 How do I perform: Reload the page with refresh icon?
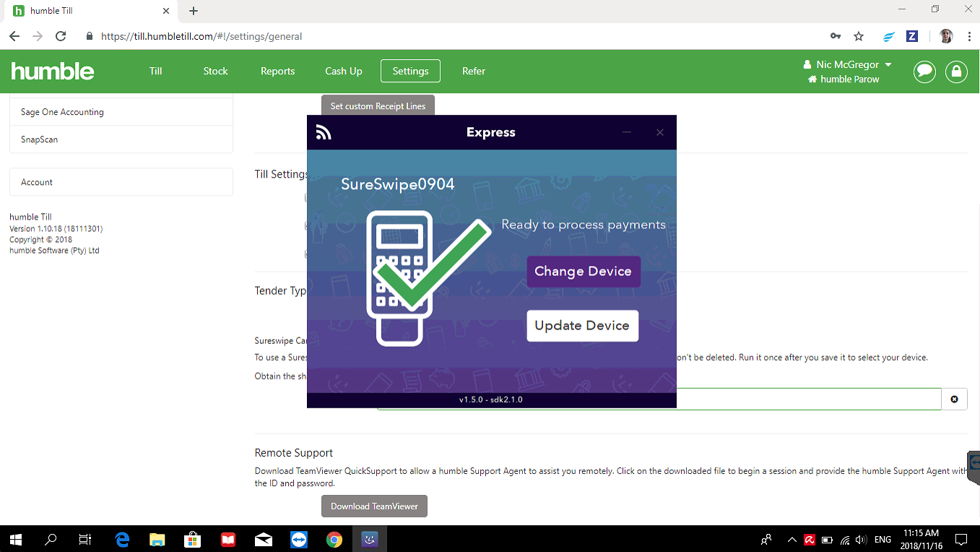pos(61,36)
